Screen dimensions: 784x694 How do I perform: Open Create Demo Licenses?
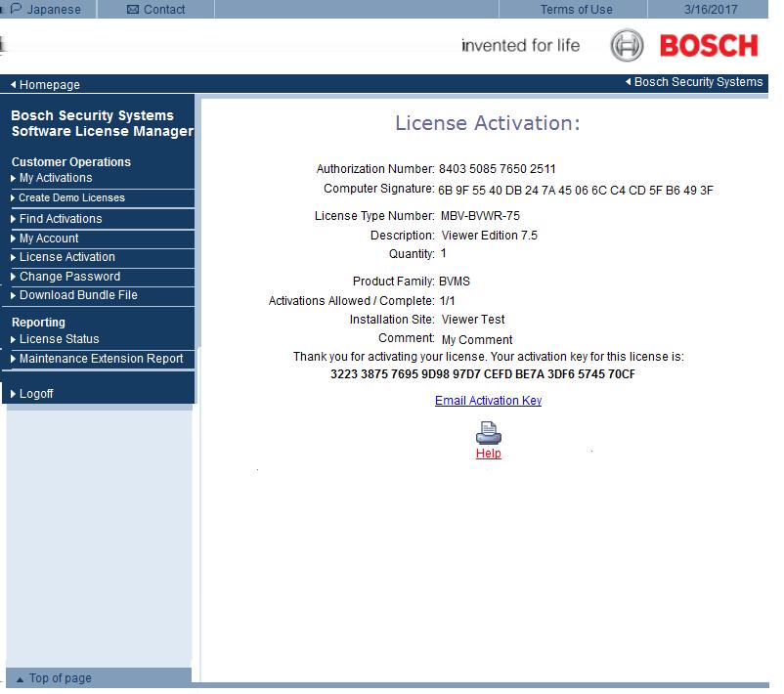tap(71, 197)
